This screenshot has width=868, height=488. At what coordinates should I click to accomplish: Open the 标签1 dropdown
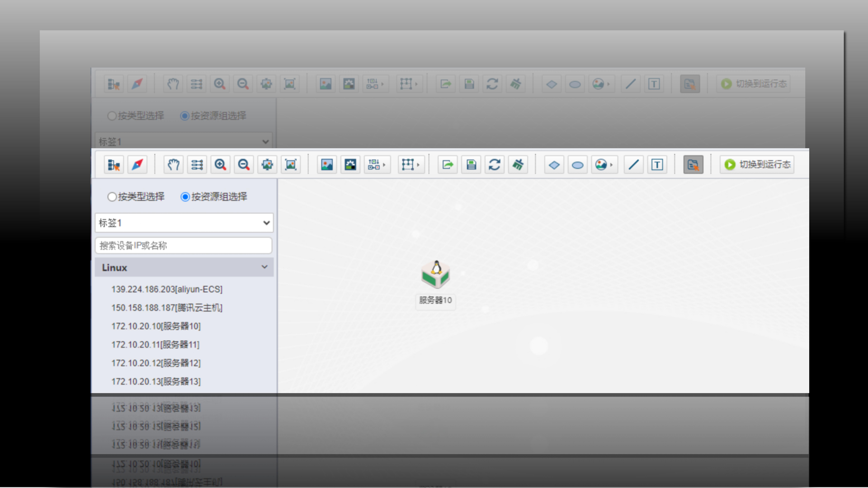point(184,223)
